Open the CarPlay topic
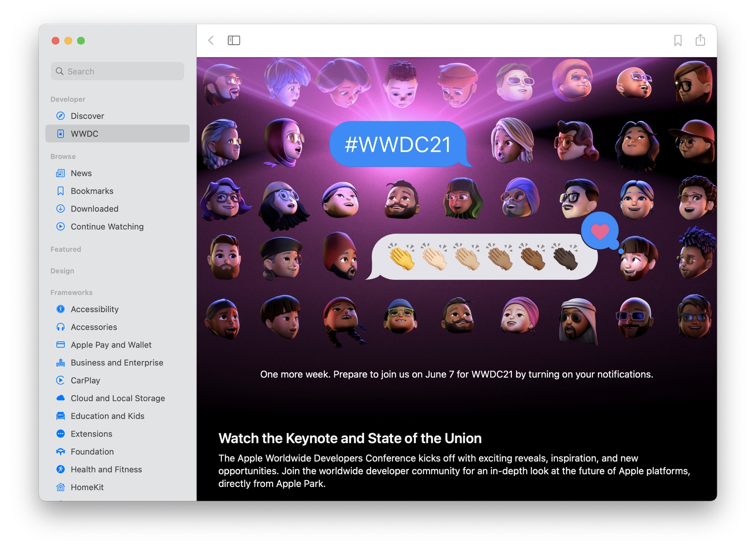This screenshot has height=548, width=756. (117, 380)
